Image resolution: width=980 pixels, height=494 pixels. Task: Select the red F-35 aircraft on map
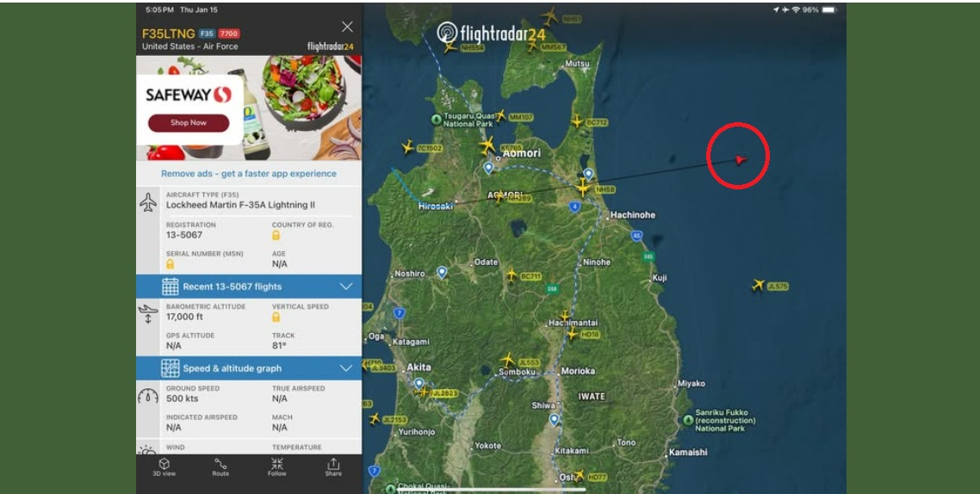pos(741,160)
